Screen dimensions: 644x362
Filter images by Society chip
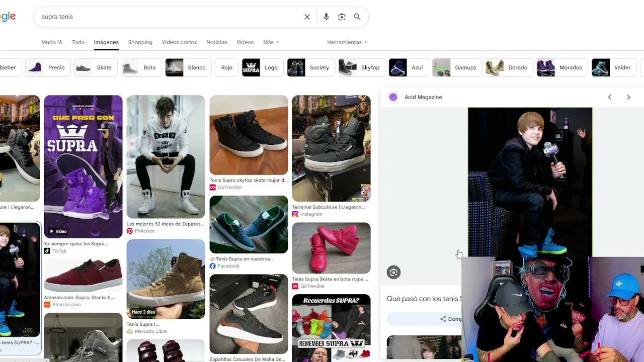[x=310, y=67]
